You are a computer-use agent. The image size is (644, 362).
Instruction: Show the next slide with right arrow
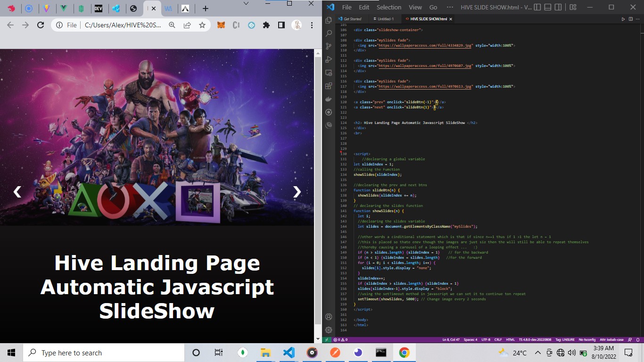(297, 191)
